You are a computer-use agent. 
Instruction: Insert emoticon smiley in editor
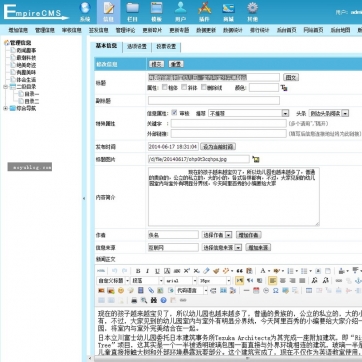[121, 291]
